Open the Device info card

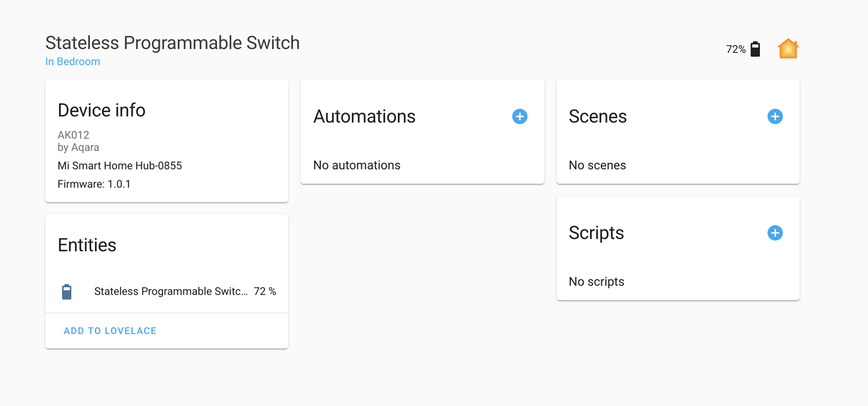101,110
